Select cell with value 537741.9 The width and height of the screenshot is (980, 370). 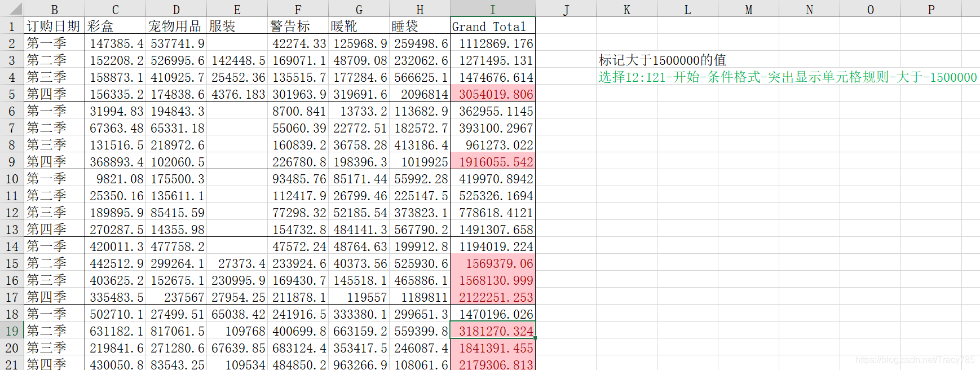coord(176,43)
